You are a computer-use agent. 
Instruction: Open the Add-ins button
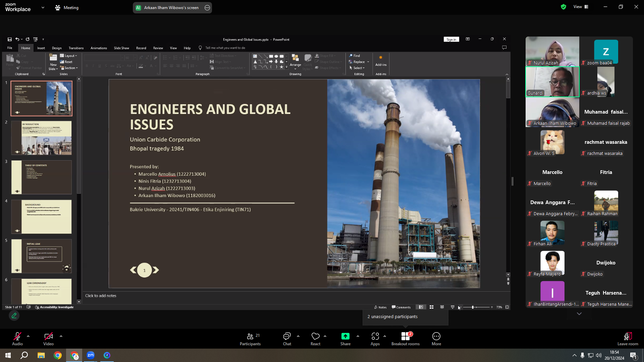tap(381, 61)
